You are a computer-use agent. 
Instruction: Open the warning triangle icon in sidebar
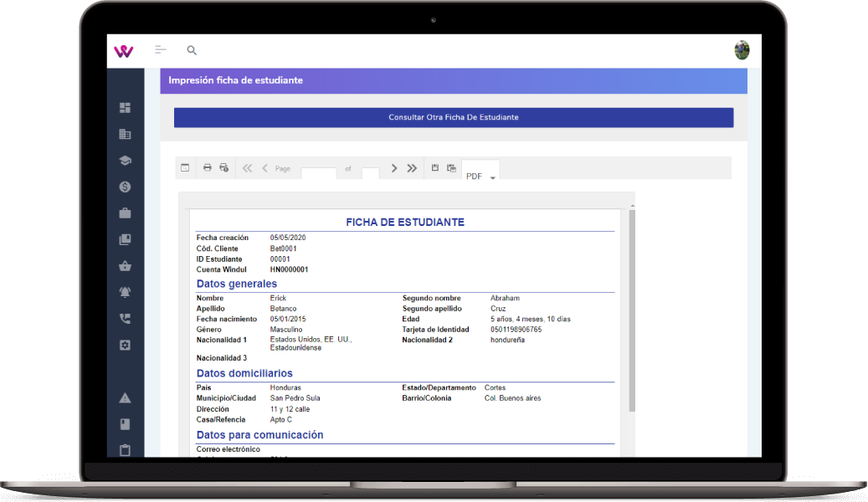point(126,397)
